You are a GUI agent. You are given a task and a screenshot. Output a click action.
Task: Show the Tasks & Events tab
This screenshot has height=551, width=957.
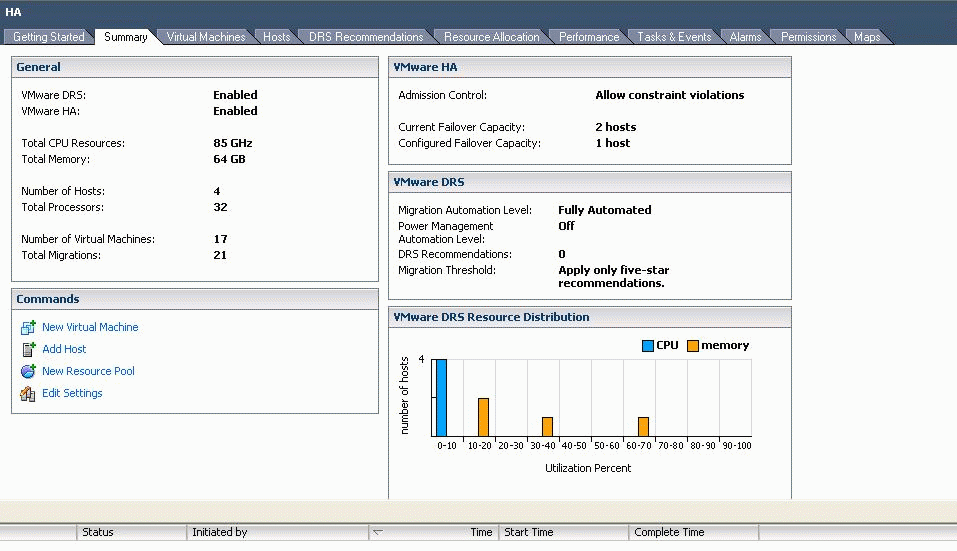click(x=674, y=37)
